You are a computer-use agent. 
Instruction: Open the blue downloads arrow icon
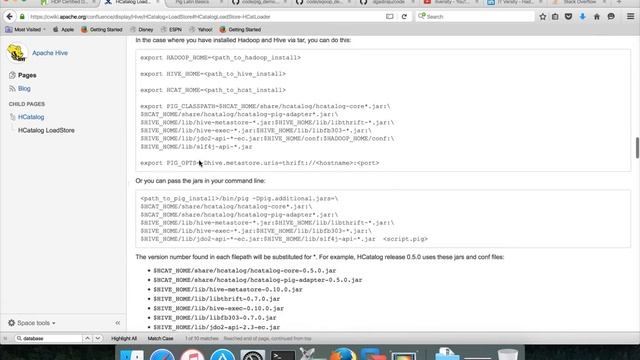pos(582,17)
